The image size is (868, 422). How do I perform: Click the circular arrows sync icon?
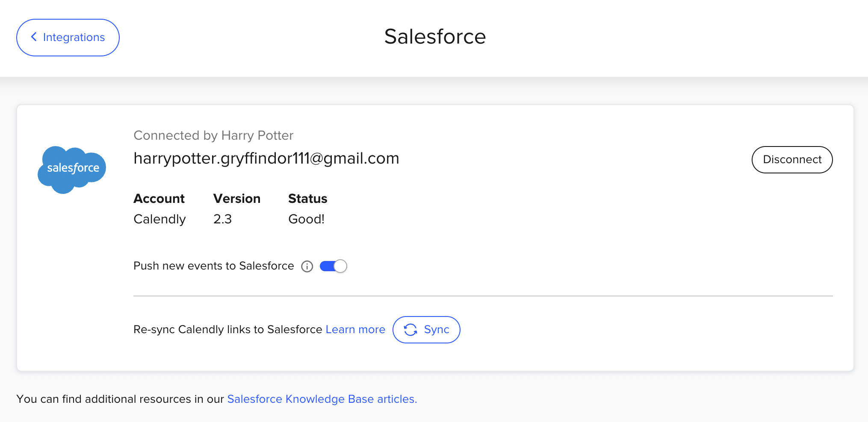[410, 330]
